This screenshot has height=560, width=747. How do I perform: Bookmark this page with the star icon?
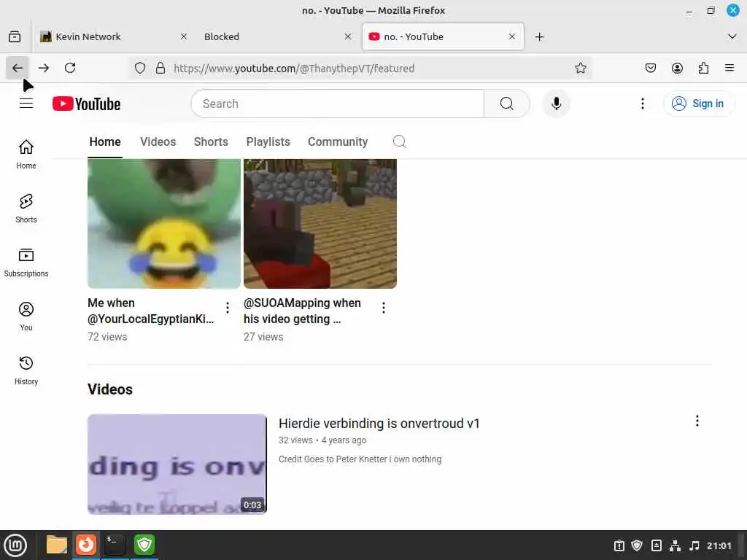[x=580, y=68]
